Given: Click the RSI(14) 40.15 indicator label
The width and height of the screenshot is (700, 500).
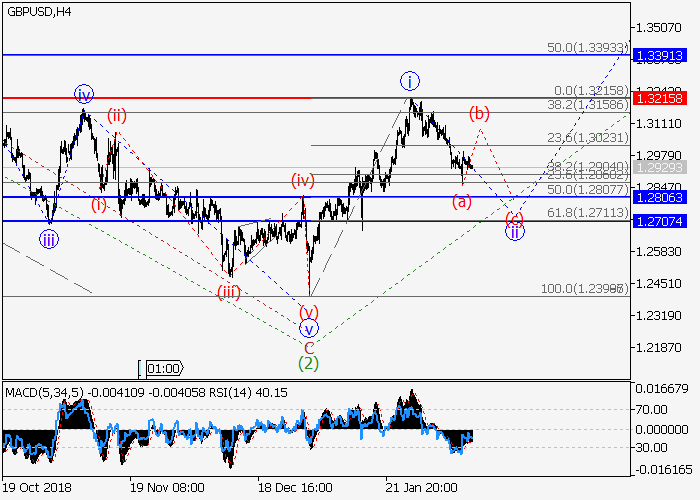Looking at the screenshot, I should [x=249, y=393].
